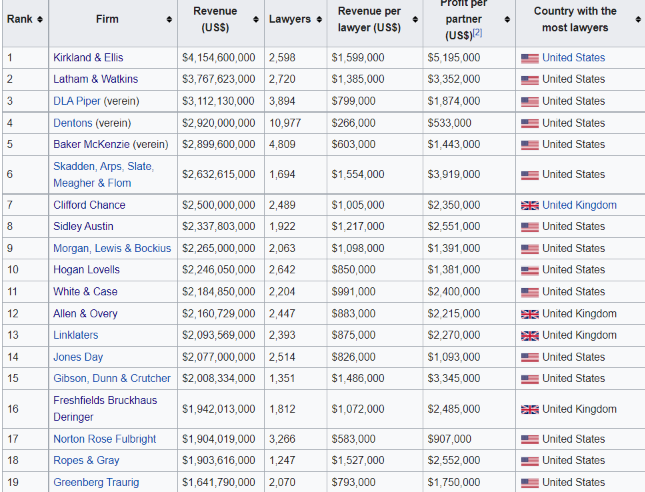The width and height of the screenshot is (645, 492).
Task: Click US flag in Ropes & Gray row
Action: click(x=530, y=461)
